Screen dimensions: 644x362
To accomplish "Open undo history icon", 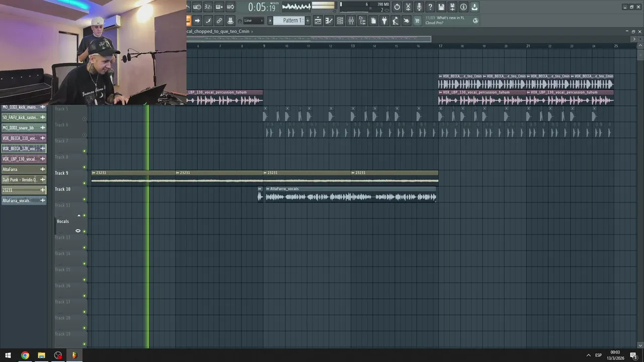I will click(397, 7).
